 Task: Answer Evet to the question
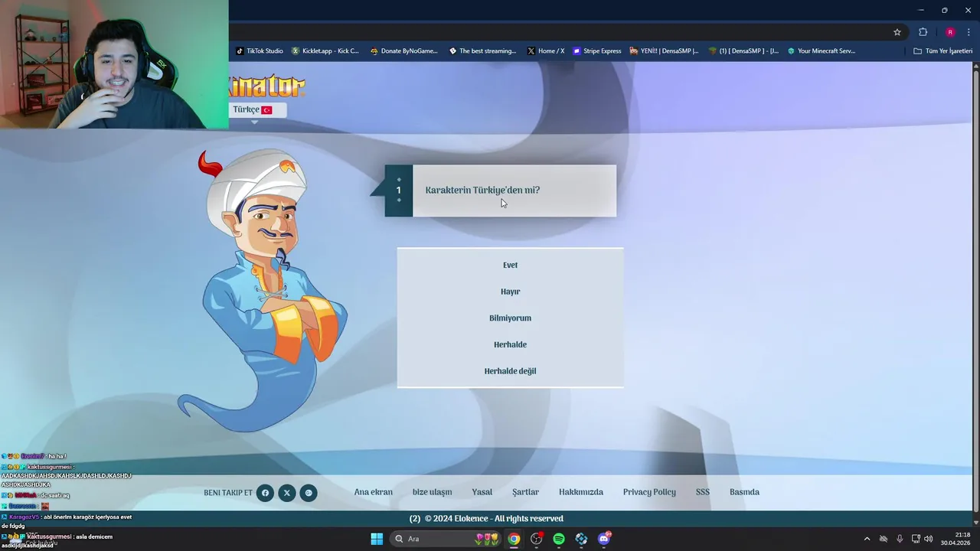point(510,265)
